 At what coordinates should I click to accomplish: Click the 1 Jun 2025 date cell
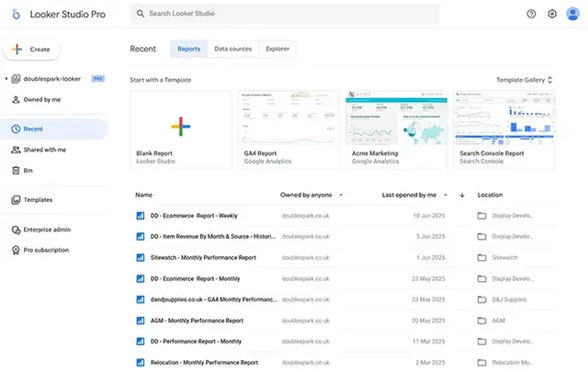point(431,258)
